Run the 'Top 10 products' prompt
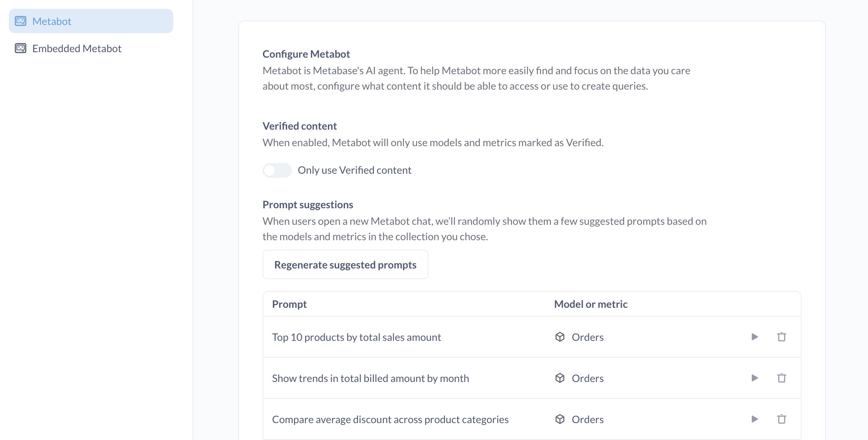868x440 pixels. (x=755, y=337)
